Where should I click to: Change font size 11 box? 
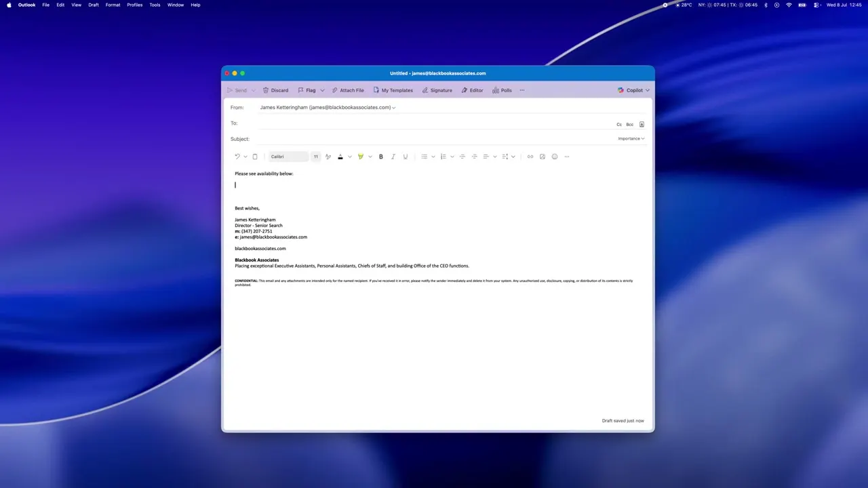pyautogui.click(x=315, y=157)
